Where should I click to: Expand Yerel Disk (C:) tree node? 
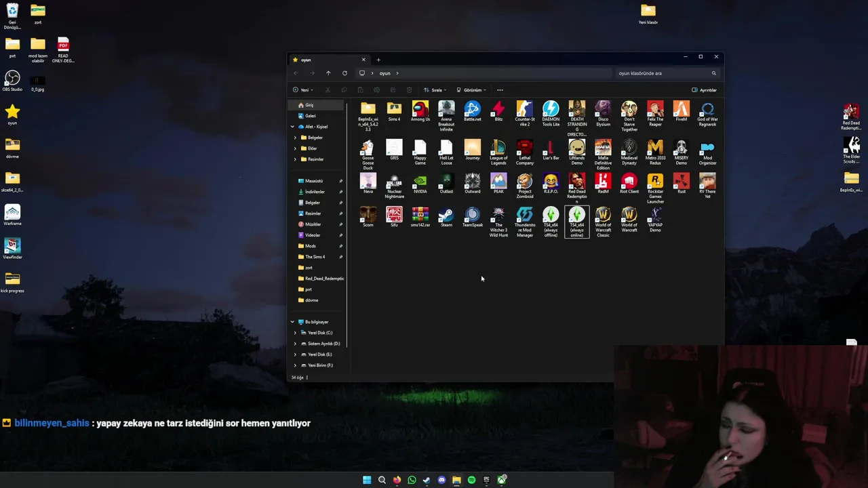(x=295, y=333)
